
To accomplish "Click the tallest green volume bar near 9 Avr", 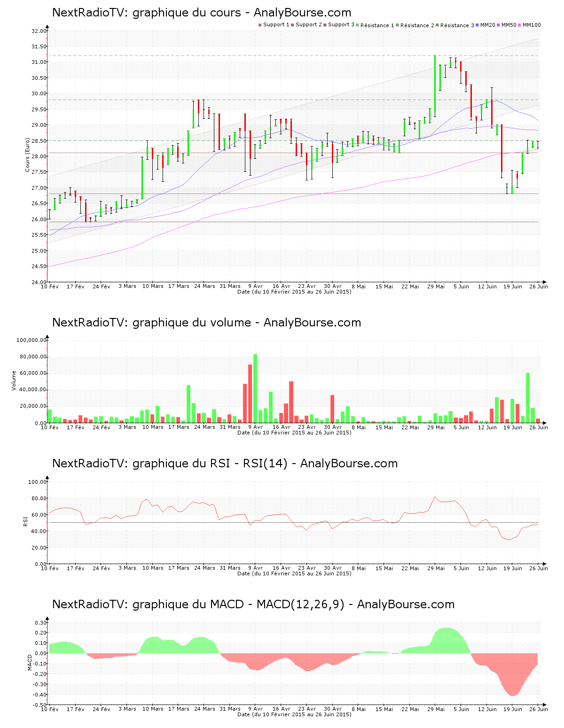I will click(255, 388).
